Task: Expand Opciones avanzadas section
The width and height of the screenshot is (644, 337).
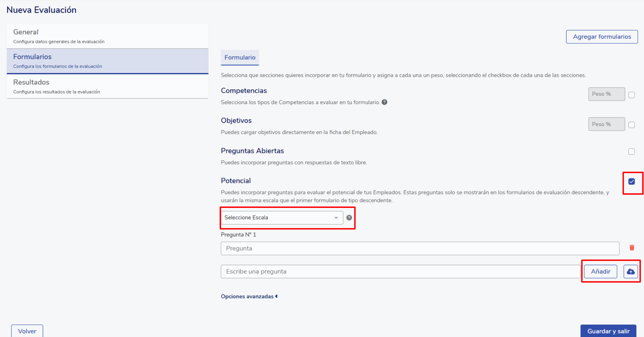Action: click(x=249, y=296)
